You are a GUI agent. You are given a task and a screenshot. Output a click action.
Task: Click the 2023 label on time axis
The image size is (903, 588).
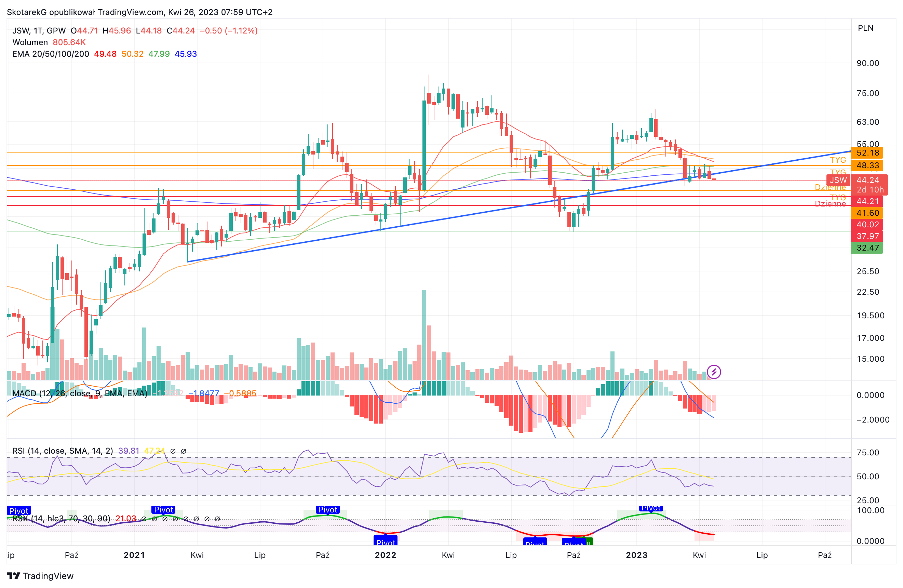point(637,555)
